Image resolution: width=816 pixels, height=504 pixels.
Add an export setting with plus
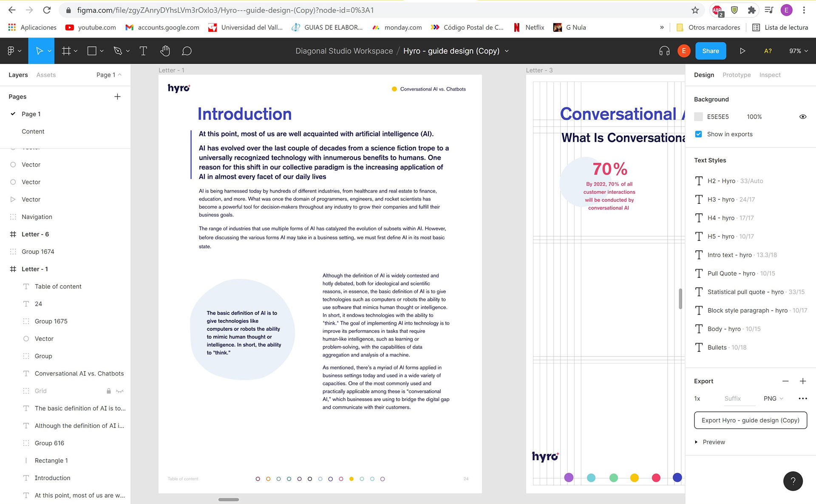(x=803, y=381)
